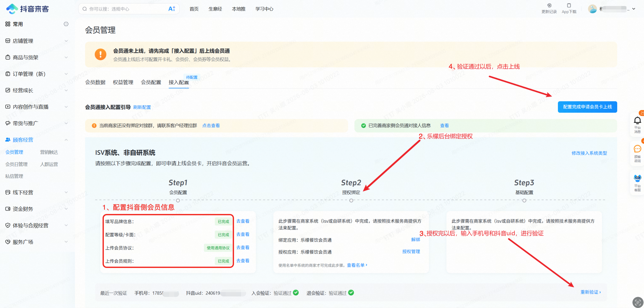Click the 体验与合规经营 shield icon

[8, 226]
